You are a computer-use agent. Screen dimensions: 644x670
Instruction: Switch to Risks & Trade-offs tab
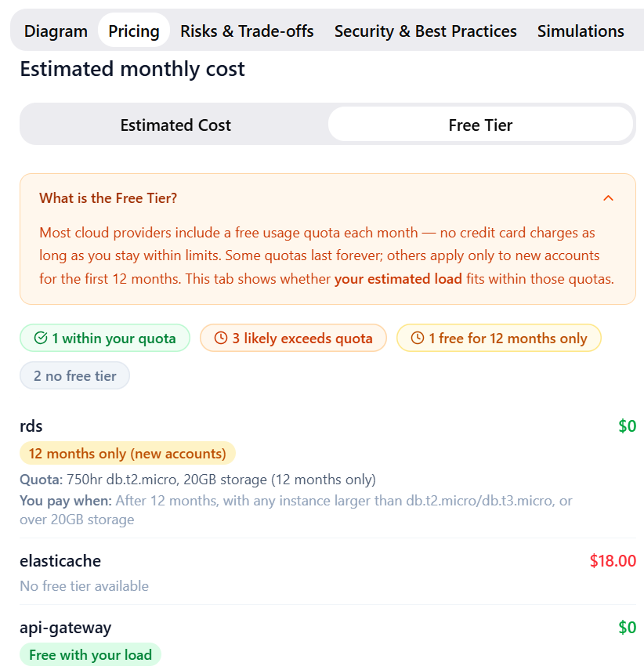(247, 31)
